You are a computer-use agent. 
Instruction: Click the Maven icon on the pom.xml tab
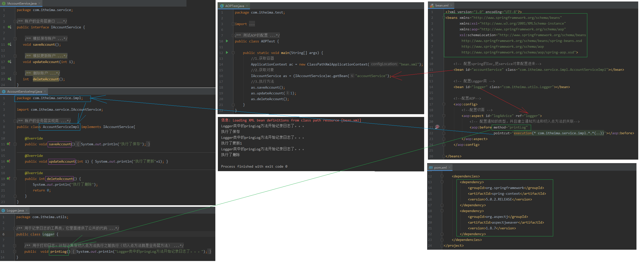[431, 167]
